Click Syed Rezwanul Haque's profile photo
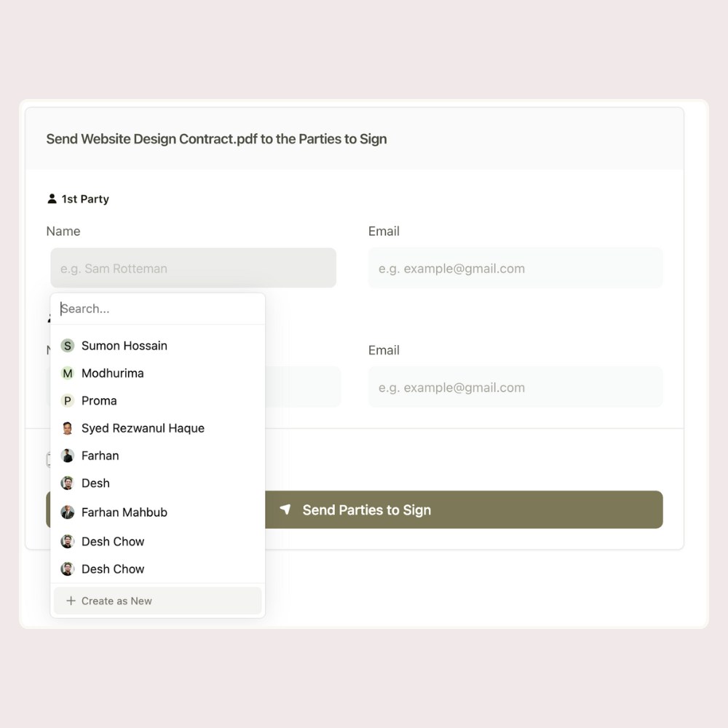The height and width of the screenshot is (728, 728). [x=67, y=428]
